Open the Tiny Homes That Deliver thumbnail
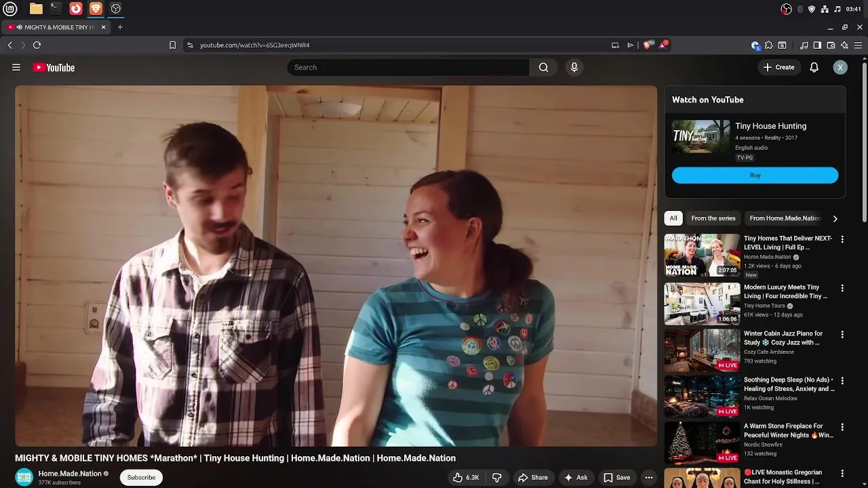Screen dimensions: 868x488 pos(702,255)
